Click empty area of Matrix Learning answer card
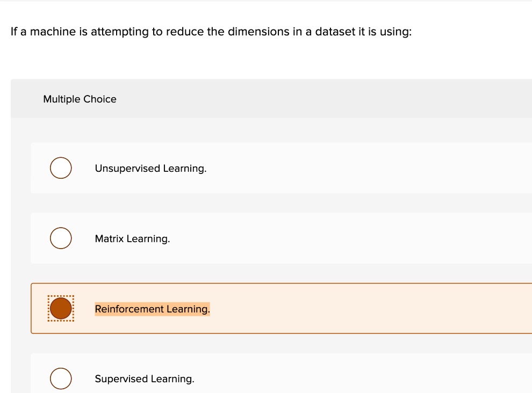532x393 pixels. 365,238
